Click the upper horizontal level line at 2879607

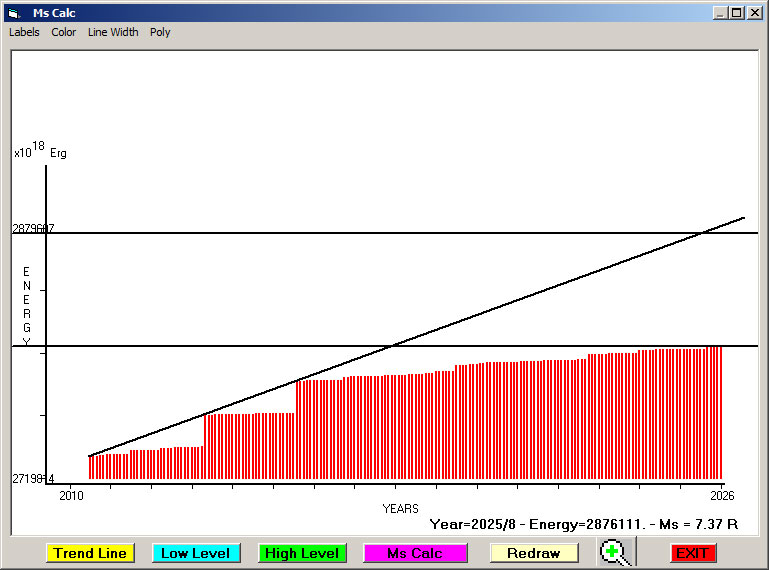pyautogui.click(x=400, y=233)
